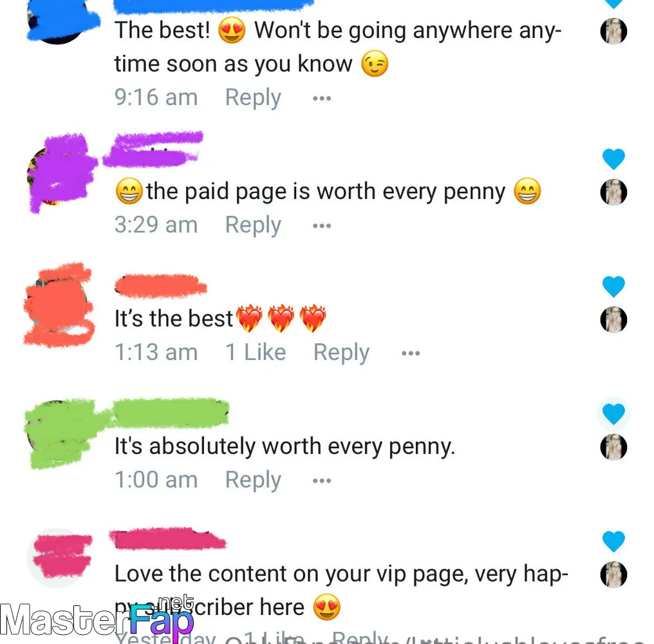Reply to the 1:00 am comment
Image resolution: width=654 pixels, height=644 pixels.
tap(253, 480)
